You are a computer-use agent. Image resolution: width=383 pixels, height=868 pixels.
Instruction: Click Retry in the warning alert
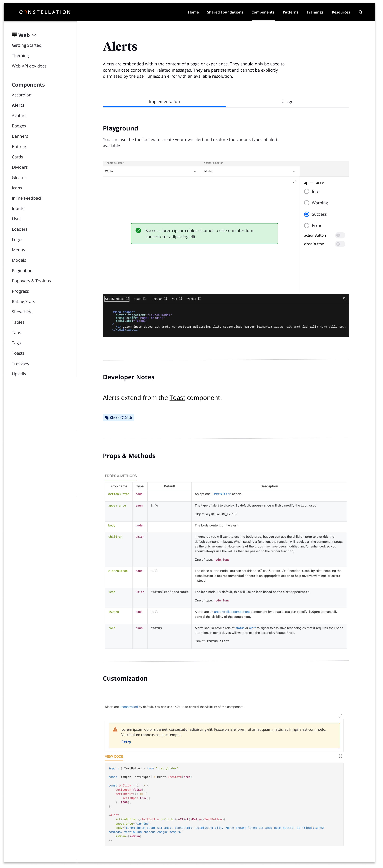126,742
